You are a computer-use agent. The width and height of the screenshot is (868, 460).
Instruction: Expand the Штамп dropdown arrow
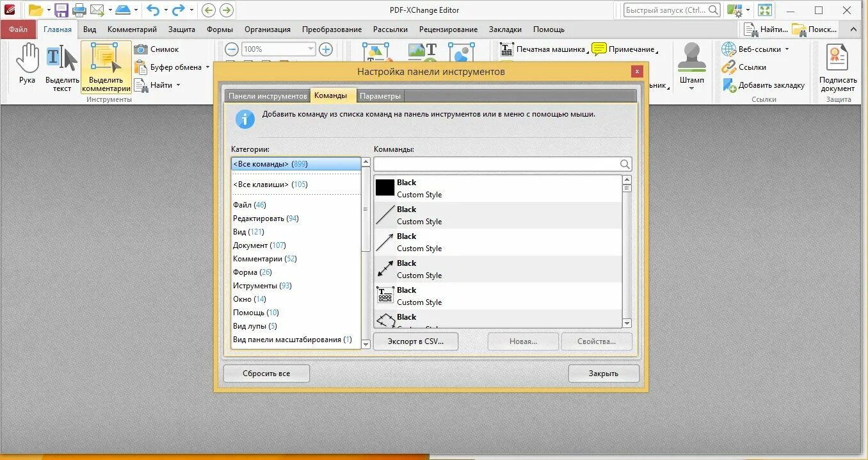692,88
